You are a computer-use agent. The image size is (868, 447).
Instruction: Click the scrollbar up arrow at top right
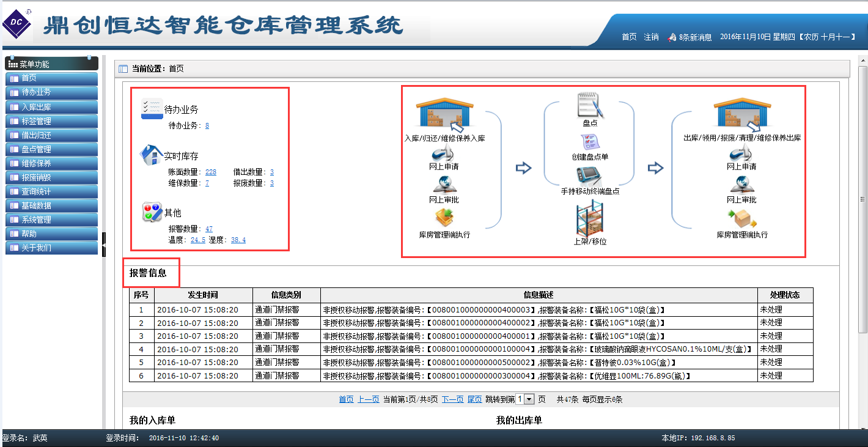point(863,60)
